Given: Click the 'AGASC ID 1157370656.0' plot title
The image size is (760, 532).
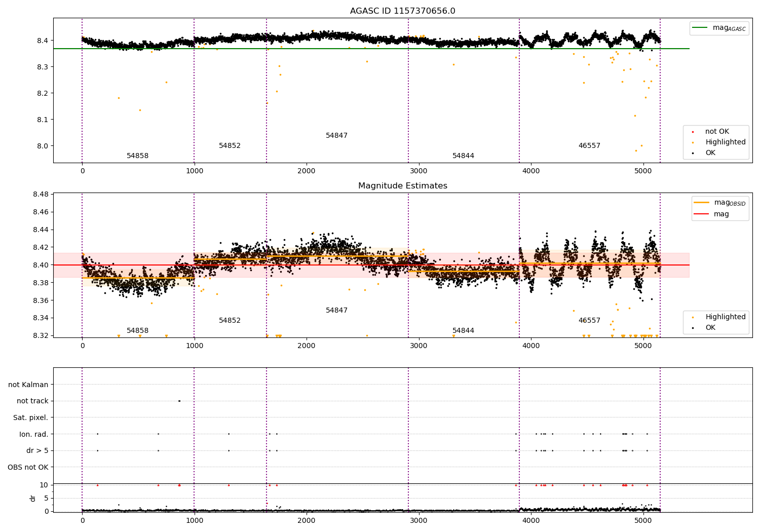Looking at the screenshot, I should [402, 11].
